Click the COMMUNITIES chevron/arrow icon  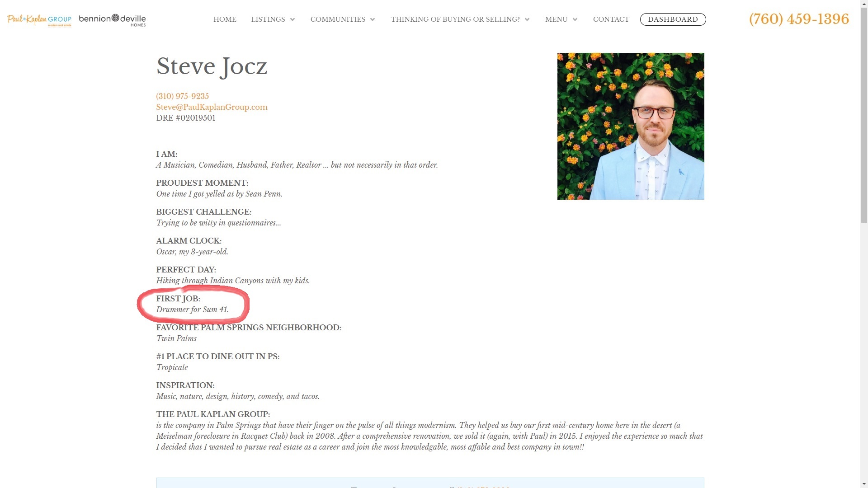pos(372,20)
